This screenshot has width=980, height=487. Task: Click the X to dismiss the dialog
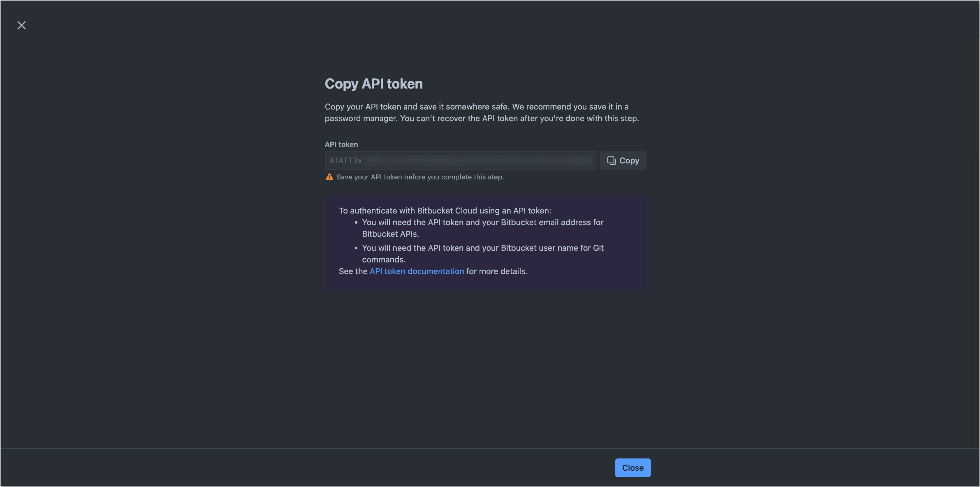coord(21,25)
